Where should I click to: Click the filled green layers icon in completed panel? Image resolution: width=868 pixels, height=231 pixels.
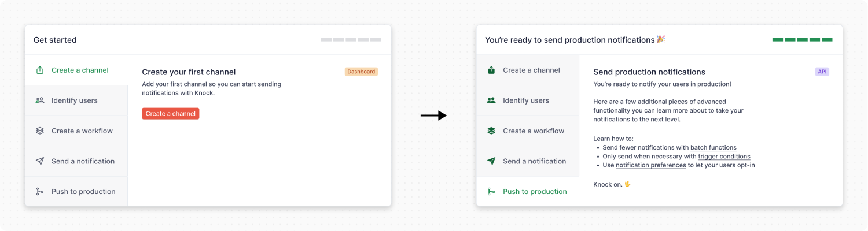491,131
